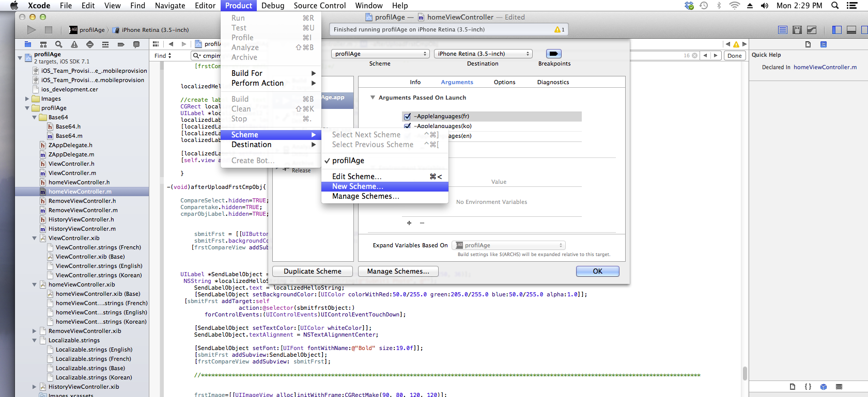This screenshot has width=868, height=397.
Task: Open Notification Center from menu bar
Action: (852, 6)
